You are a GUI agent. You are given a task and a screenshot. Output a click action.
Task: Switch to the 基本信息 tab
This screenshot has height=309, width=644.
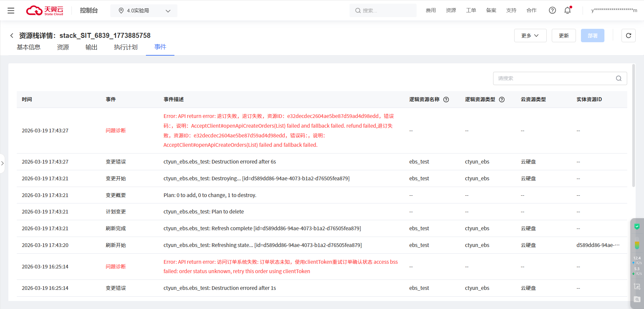pyautogui.click(x=29, y=47)
